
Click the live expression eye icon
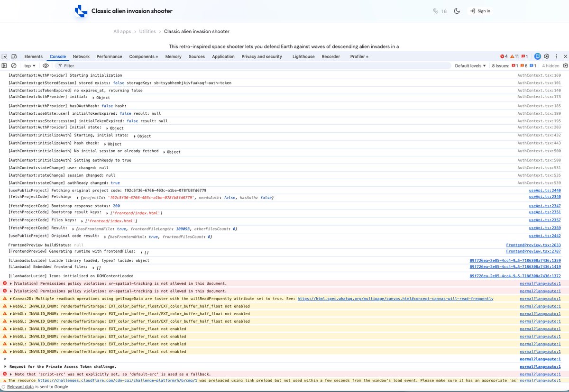click(46, 66)
